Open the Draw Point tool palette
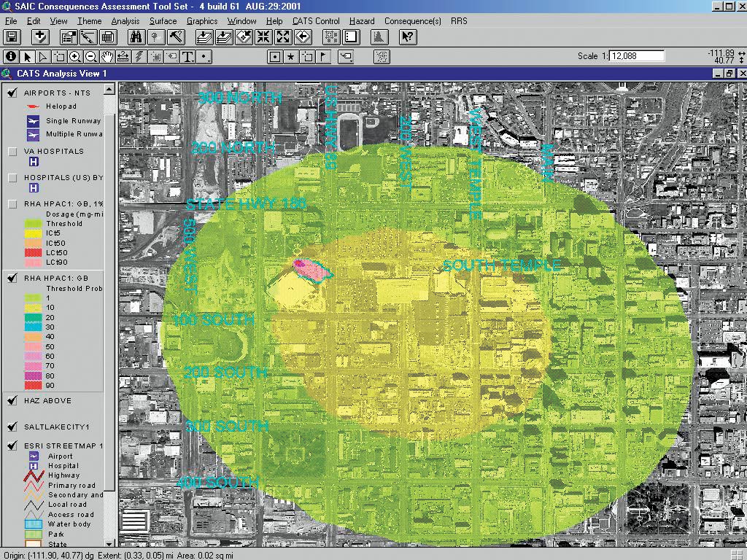 [x=204, y=57]
